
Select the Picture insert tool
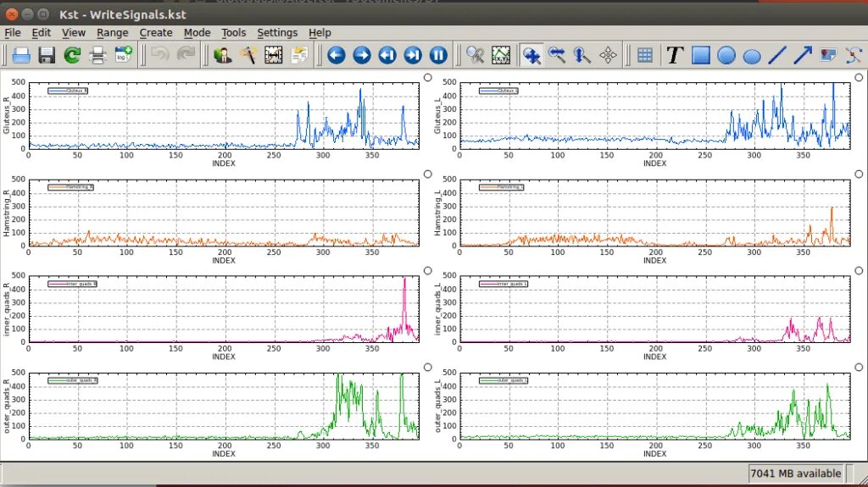coord(828,55)
